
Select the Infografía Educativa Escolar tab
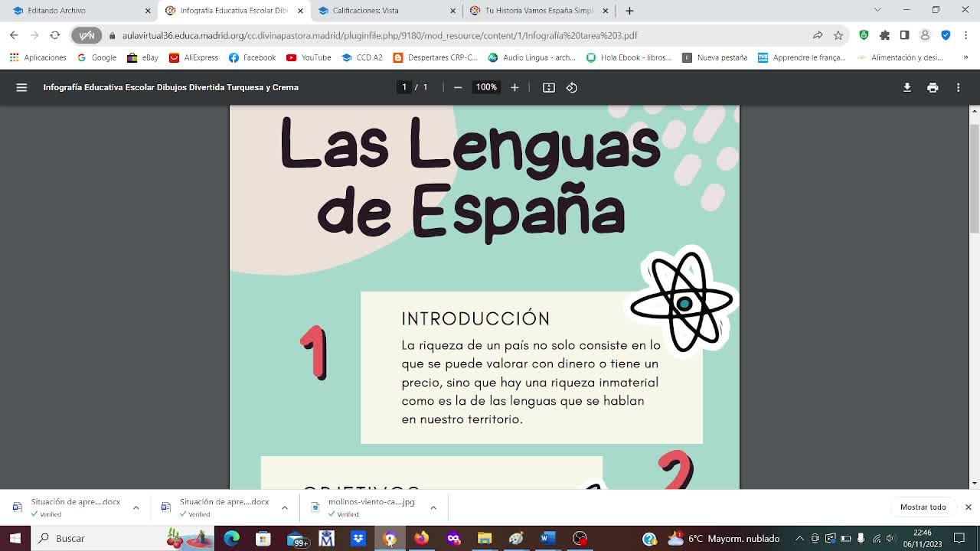pos(234,11)
